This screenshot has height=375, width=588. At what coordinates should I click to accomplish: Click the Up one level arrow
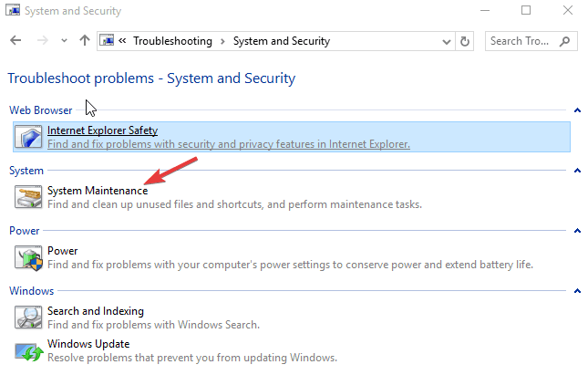(85, 41)
